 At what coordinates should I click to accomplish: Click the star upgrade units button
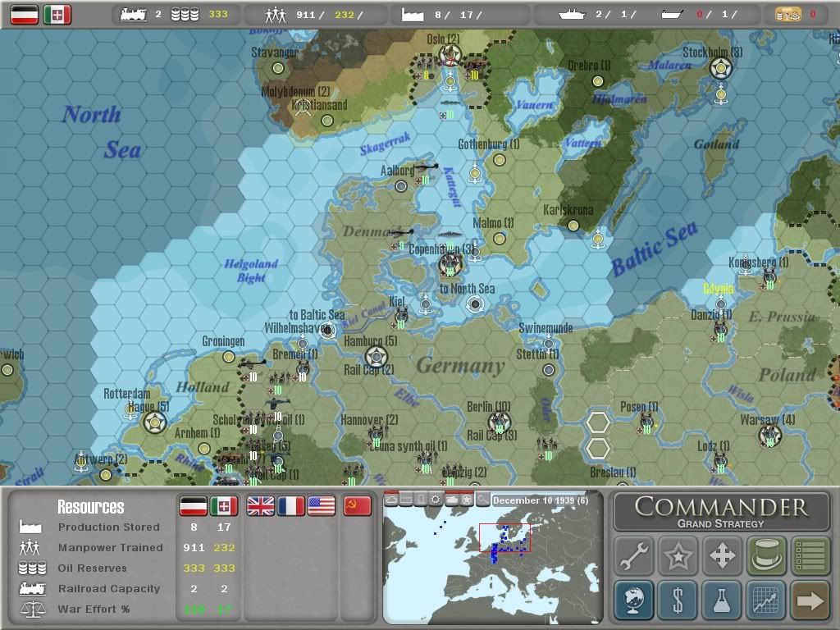pyautogui.click(x=678, y=555)
